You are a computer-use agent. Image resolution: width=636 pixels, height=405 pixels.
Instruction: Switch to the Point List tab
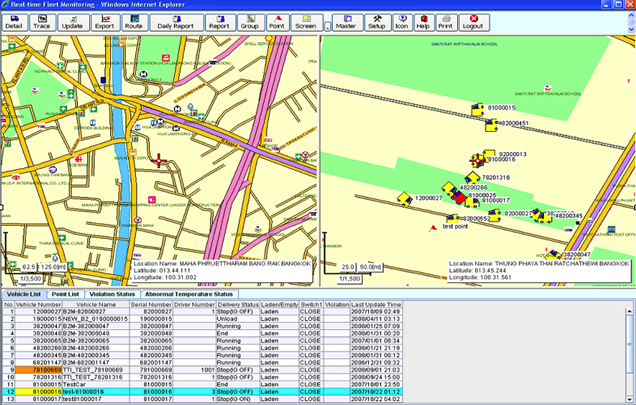[66, 294]
